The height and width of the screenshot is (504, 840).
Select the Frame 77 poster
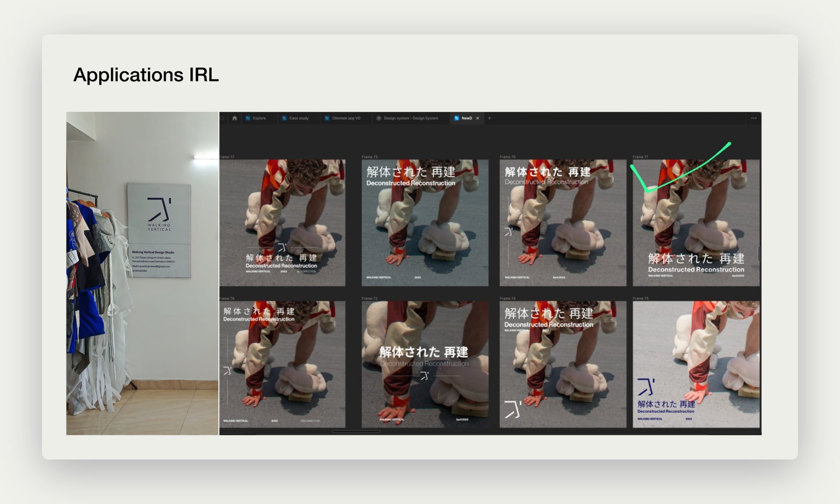coord(282,223)
